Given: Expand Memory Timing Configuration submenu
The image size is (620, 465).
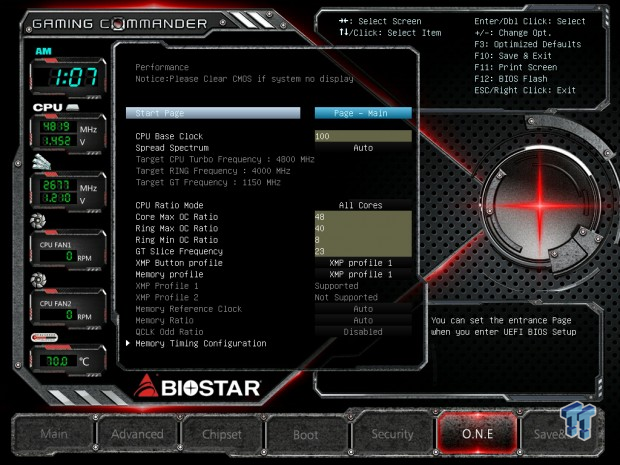Looking at the screenshot, I should point(200,343).
